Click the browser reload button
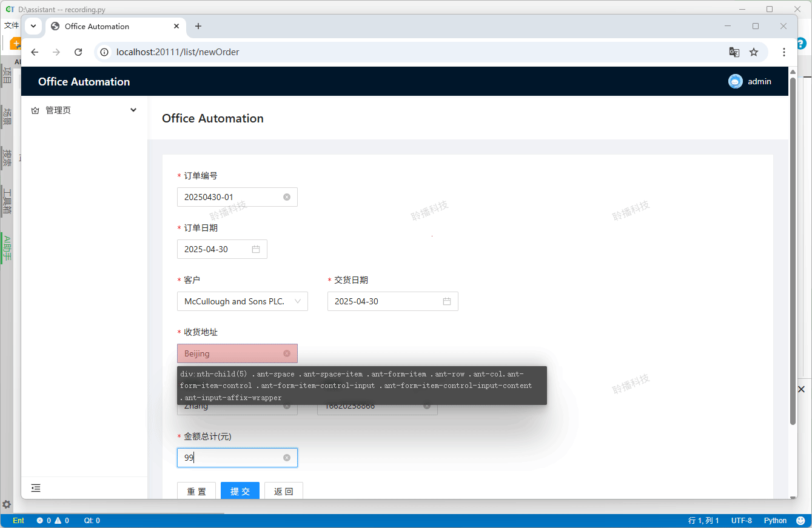 (x=78, y=52)
